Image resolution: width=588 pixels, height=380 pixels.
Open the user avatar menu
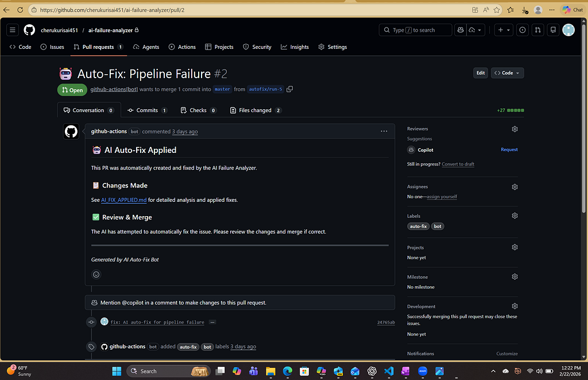[568, 30]
